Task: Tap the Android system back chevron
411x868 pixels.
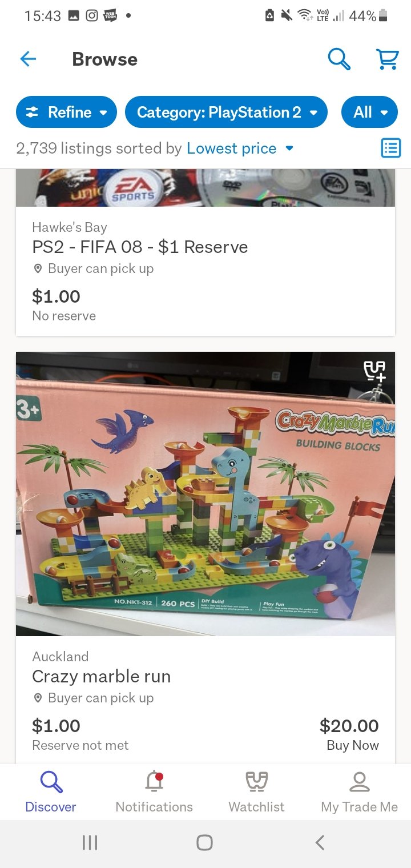Action: coord(320,842)
